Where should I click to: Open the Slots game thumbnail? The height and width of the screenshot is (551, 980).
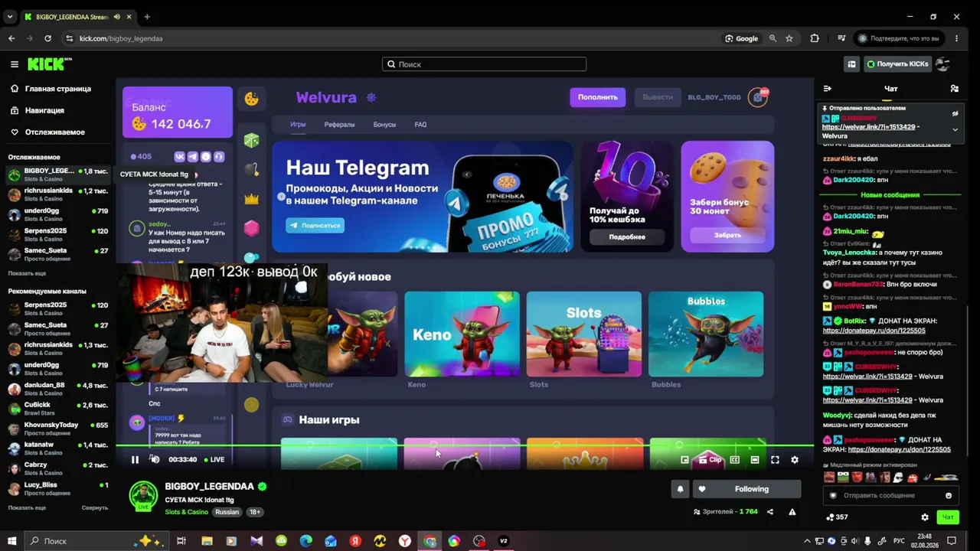[584, 334]
